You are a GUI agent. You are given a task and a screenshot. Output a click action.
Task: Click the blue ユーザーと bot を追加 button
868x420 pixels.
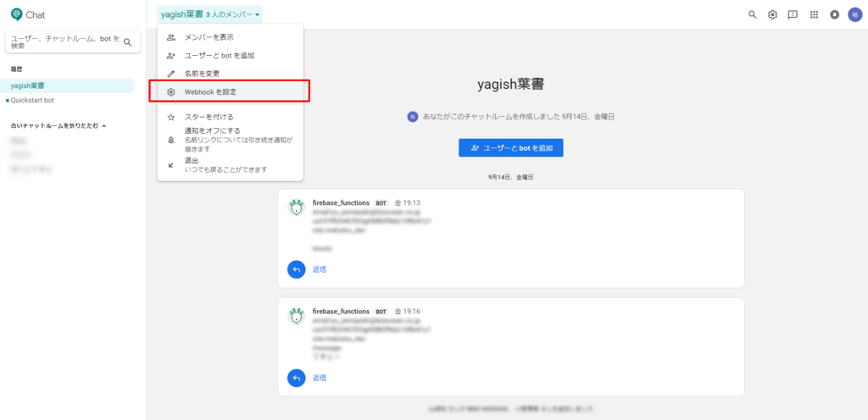tap(511, 147)
